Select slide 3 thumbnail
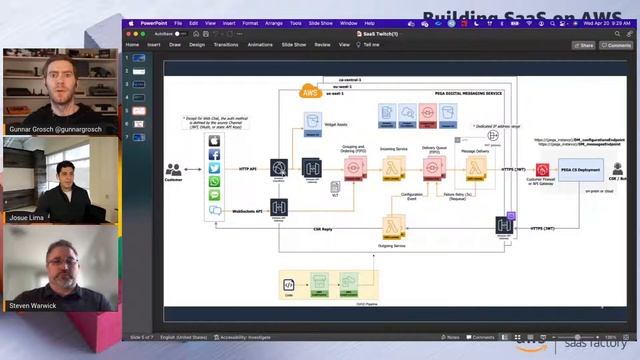 (x=139, y=84)
